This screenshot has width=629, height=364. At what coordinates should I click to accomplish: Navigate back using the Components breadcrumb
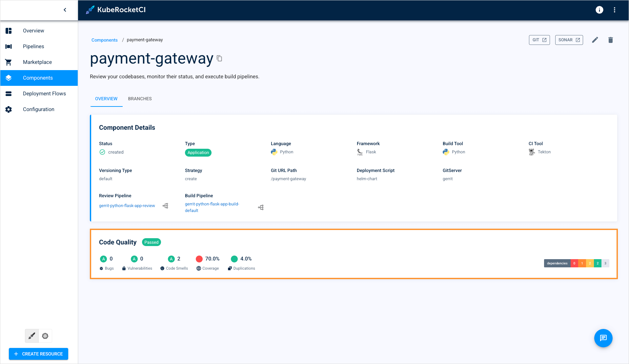[x=104, y=40]
